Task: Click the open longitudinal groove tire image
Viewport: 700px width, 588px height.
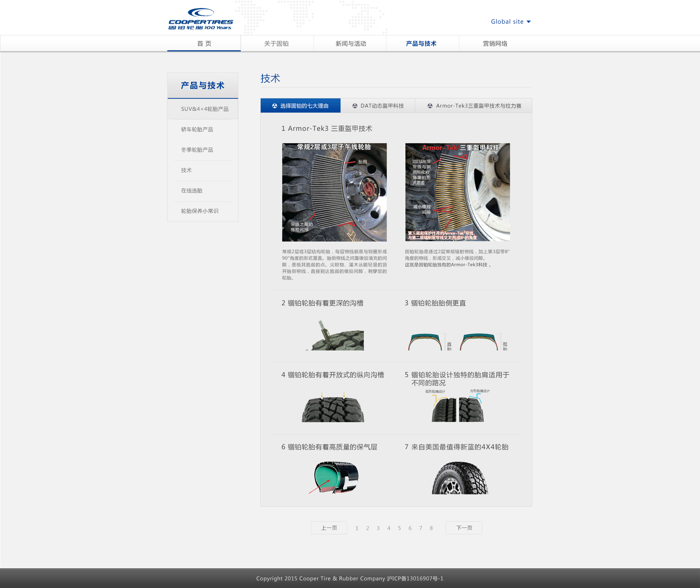Action: pyautogui.click(x=333, y=407)
